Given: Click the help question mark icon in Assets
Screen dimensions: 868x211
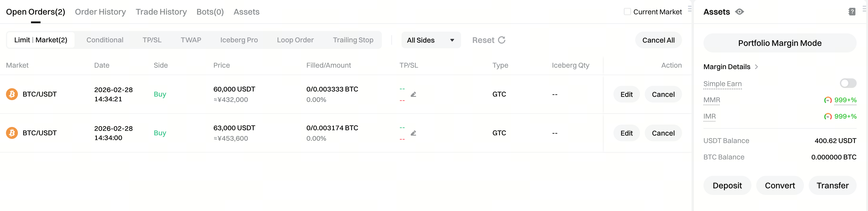Looking at the screenshot, I should point(852,12).
